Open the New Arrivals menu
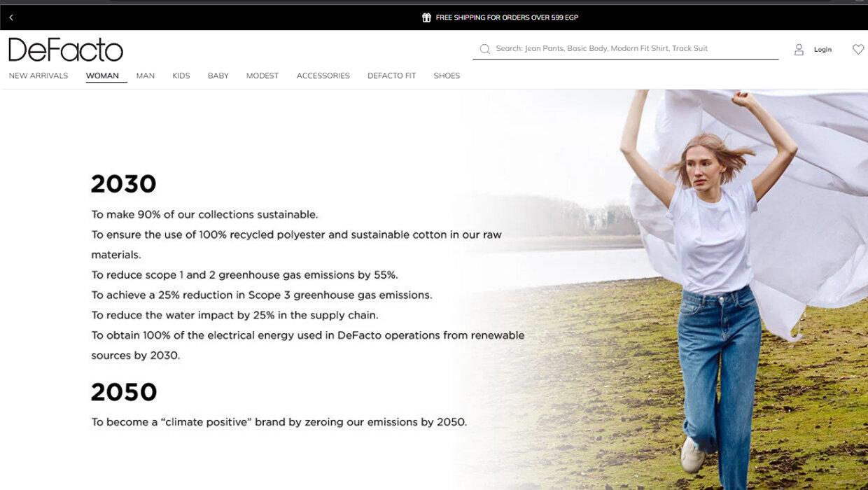 (38, 76)
